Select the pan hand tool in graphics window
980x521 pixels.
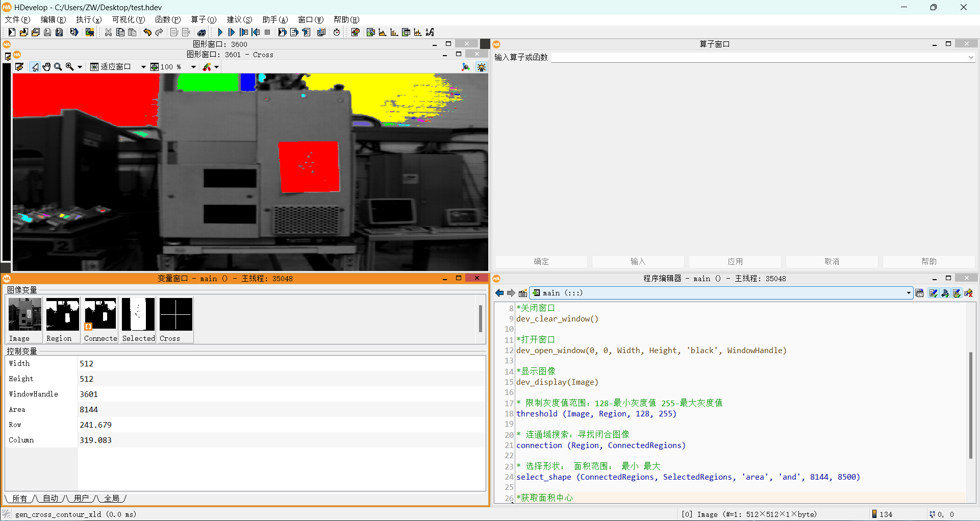46,67
